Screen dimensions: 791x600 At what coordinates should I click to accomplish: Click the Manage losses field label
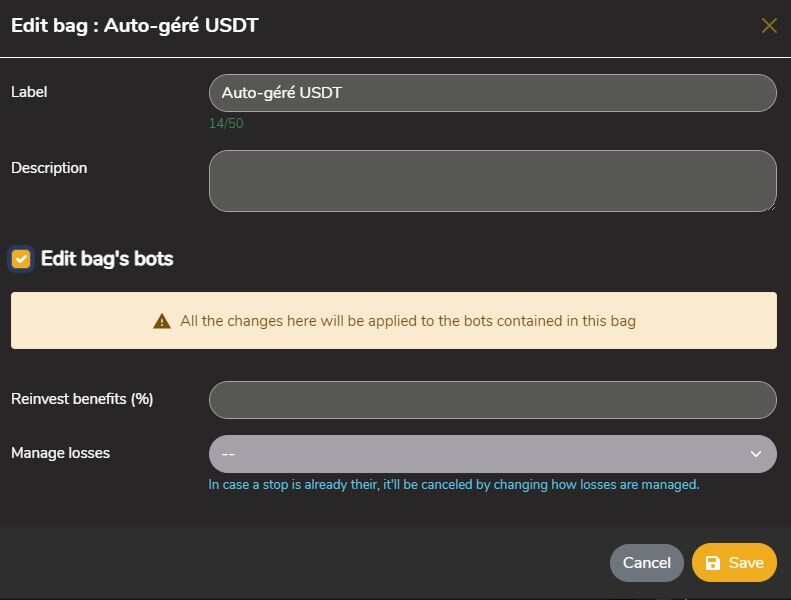point(61,453)
